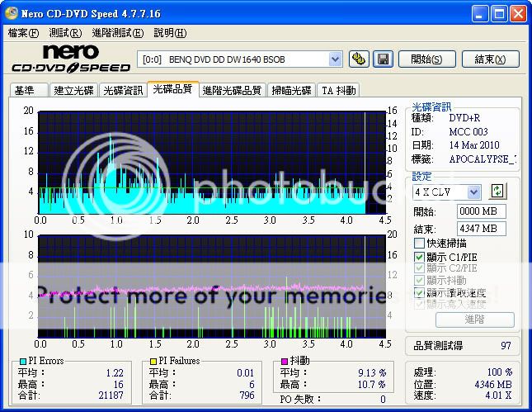Switch to the 掃瞄光碟 scan disc tab

[291, 90]
